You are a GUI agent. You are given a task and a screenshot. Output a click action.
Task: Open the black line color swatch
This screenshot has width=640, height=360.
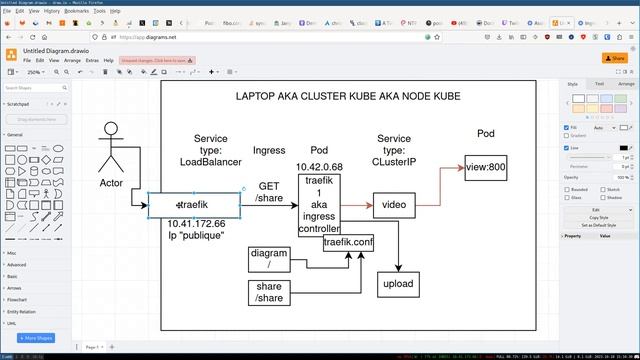(624, 148)
